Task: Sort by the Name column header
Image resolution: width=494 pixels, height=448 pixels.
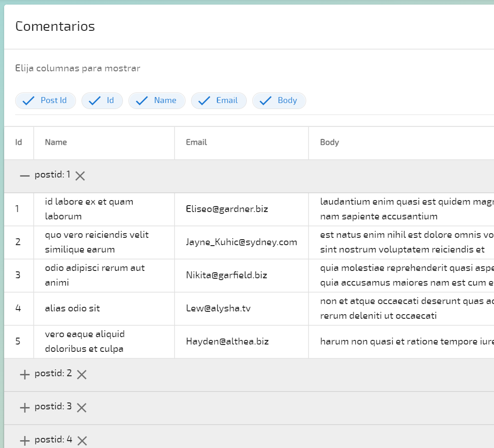Action: tap(56, 143)
